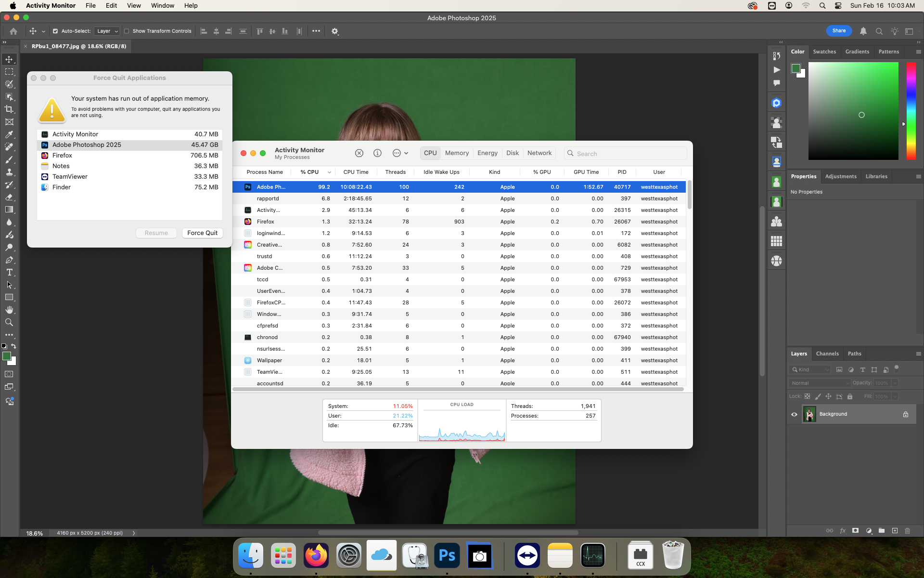
Task: Click the Share button in Photoshop
Action: coord(839,31)
